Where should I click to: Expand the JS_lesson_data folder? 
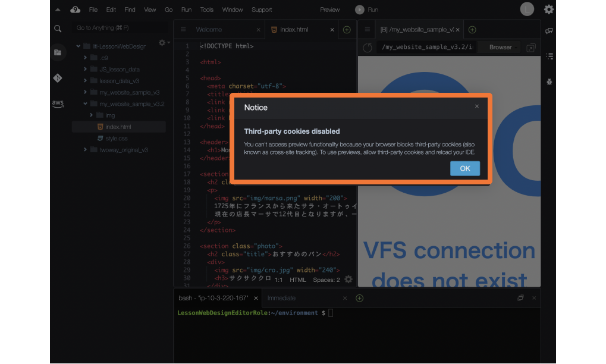tap(86, 70)
